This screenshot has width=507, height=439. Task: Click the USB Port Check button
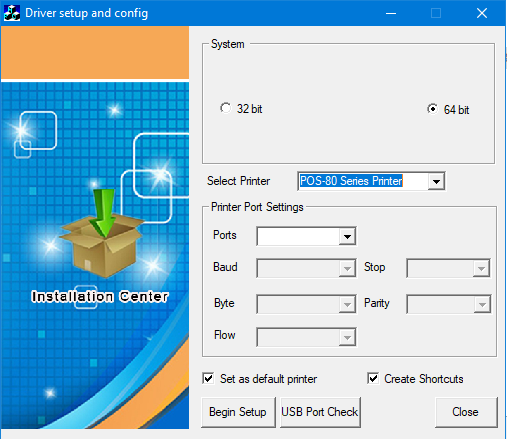click(320, 412)
